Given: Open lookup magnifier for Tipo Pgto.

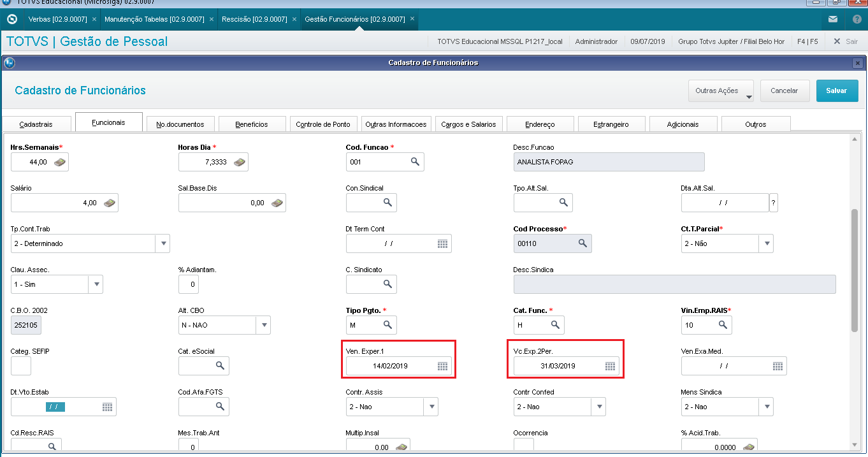Looking at the screenshot, I should (387, 325).
